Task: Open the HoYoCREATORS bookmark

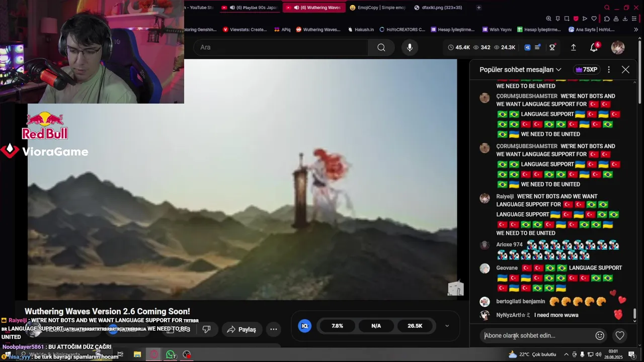Action: pos(403,30)
